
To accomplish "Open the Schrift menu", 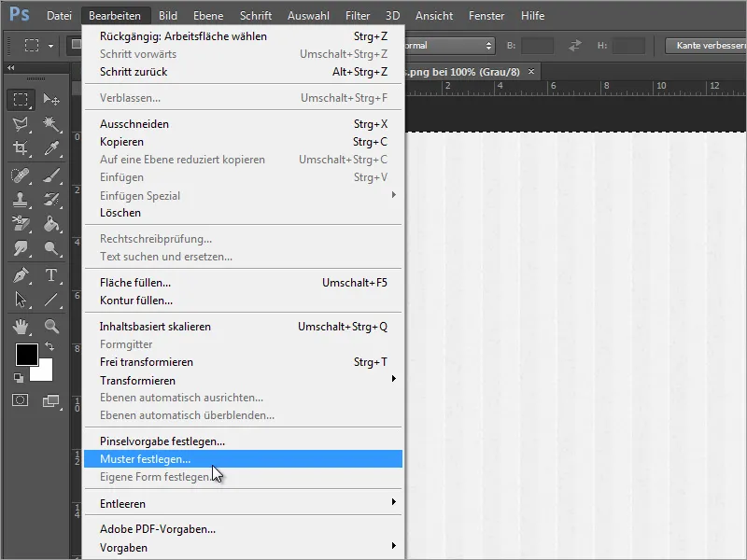I will (256, 16).
